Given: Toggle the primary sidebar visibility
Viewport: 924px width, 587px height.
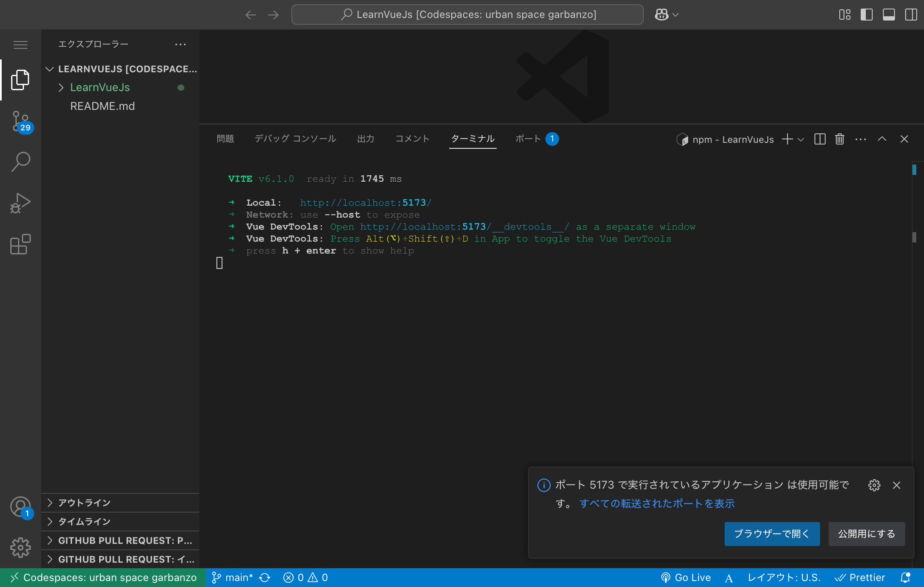Looking at the screenshot, I should coord(866,15).
